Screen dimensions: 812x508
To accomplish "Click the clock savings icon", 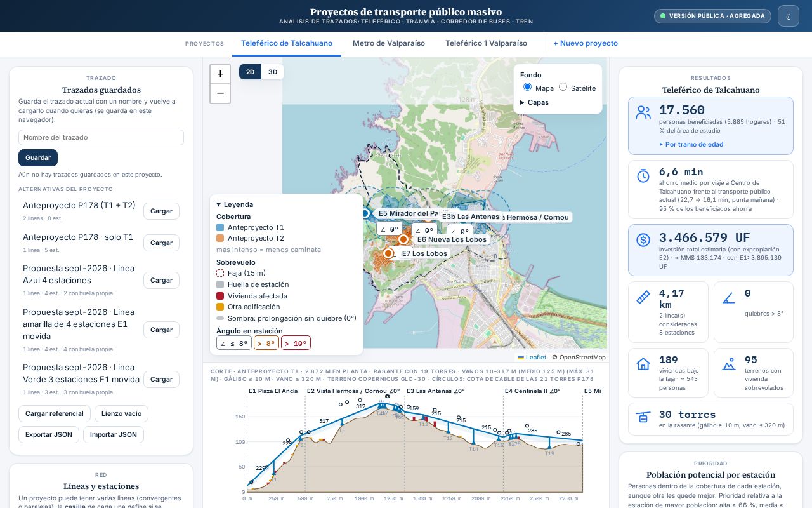I will (643, 176).
